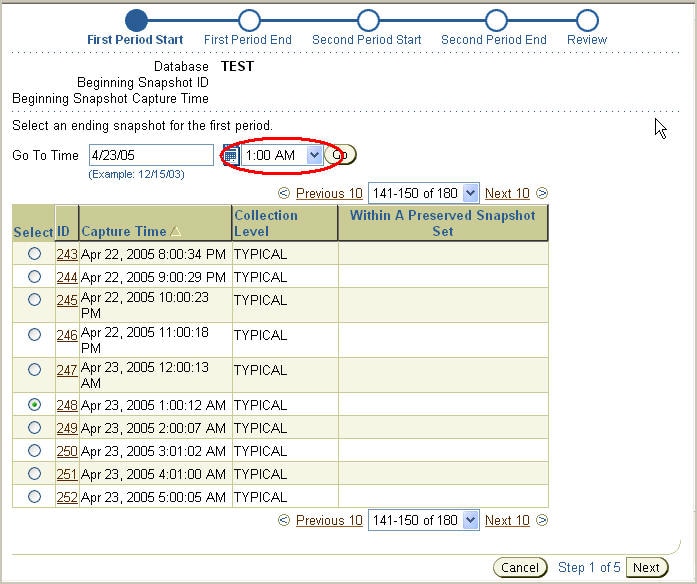Click the bottom Previous 10 arrow icon

point(284,520)
